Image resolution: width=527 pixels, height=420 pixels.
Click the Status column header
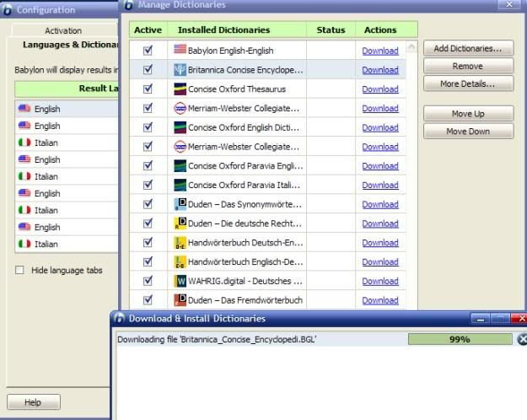click(331, 30)
